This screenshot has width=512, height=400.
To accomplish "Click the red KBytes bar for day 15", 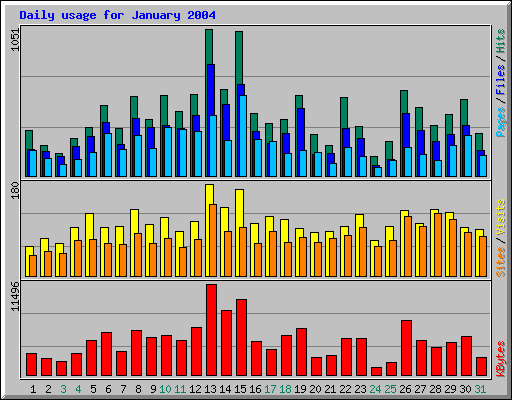I will [x=241, y=338].
